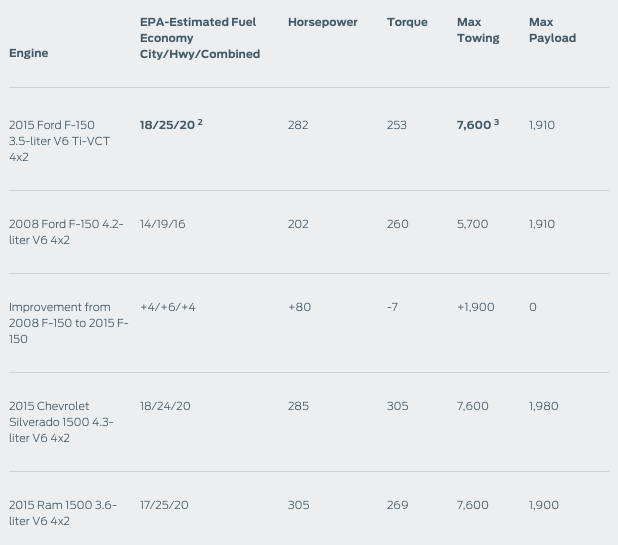Click the Max Payload column header
Viewport: 618px width, 545px height.
click(552, 30)
